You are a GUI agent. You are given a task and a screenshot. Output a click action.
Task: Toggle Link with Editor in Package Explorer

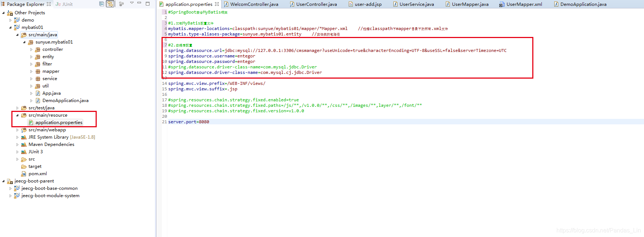[x=110, y=4]
